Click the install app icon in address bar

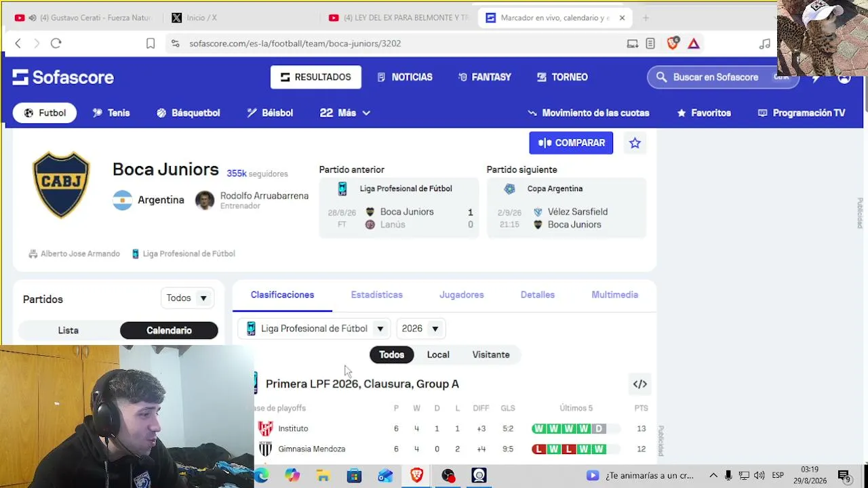633,43
